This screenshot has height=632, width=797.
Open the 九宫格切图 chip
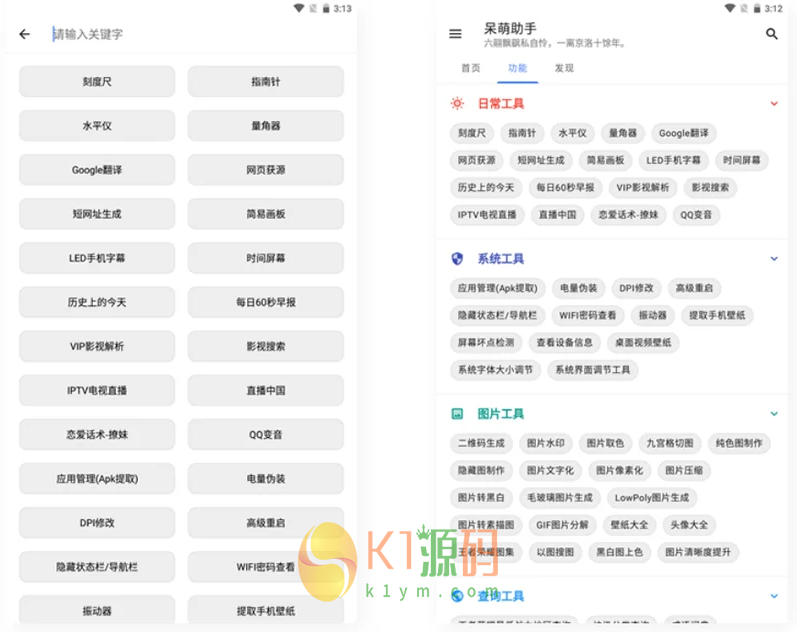pyautogui.click(x=669, y=443)
